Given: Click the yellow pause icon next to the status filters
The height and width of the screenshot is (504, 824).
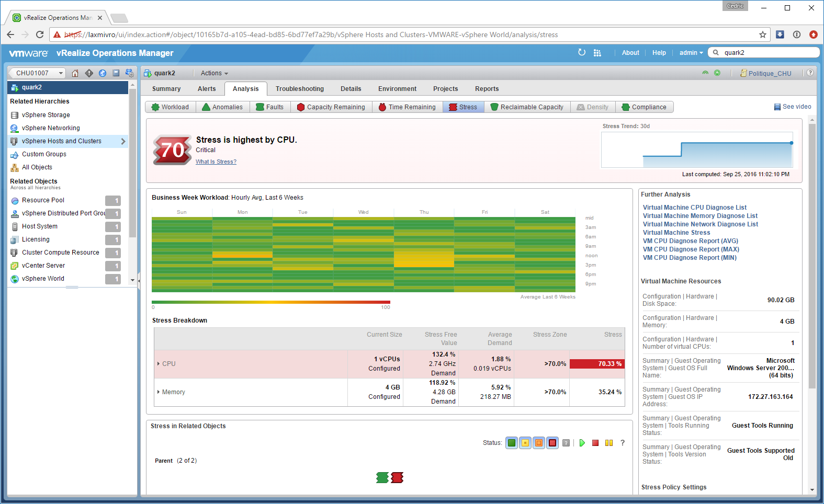Looking at the screenshot, I should 609,443.
